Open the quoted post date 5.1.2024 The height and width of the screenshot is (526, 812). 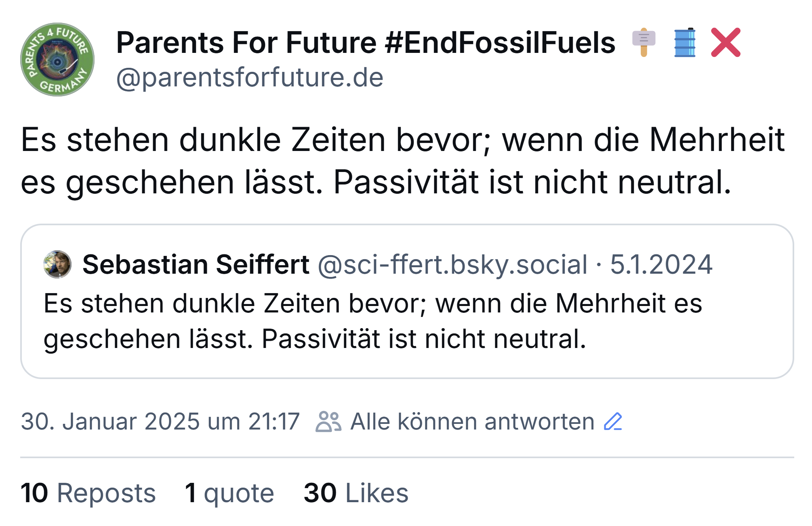tap(661, 264)
